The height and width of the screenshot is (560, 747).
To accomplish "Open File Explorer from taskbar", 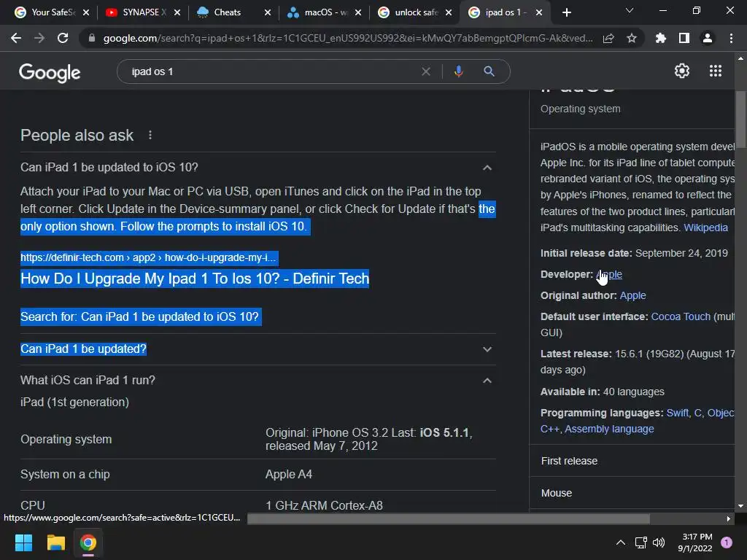I will 55,542.
